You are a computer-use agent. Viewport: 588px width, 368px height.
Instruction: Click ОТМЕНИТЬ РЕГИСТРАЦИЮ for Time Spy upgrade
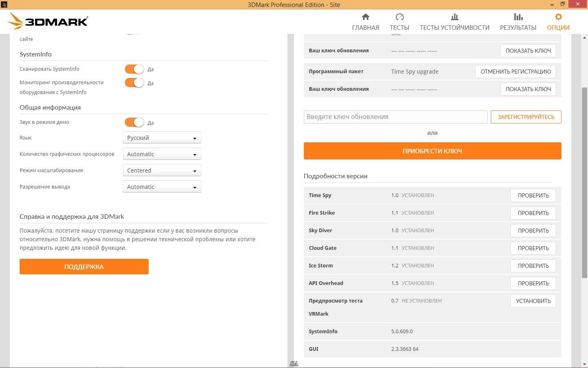coord(516,72)
